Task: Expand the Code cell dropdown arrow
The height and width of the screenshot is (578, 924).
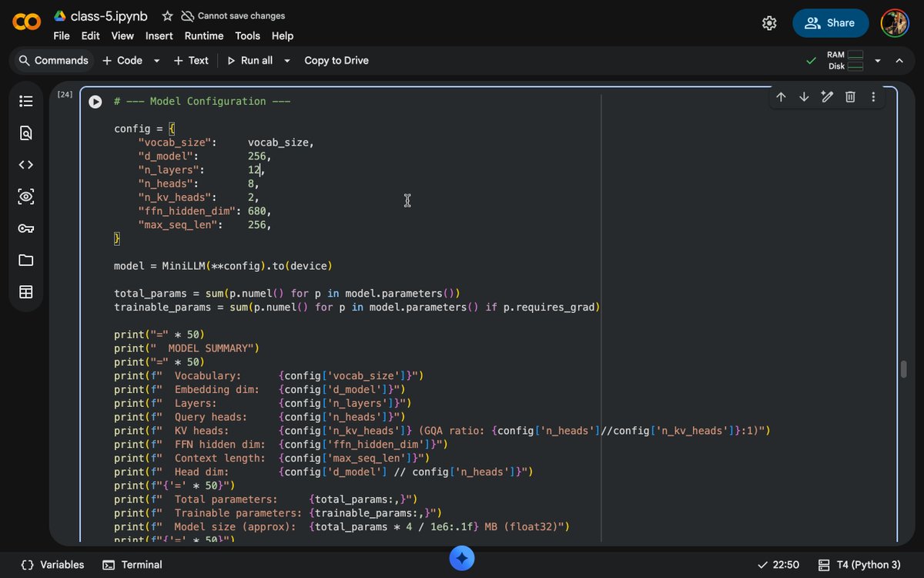Action: 156,61
